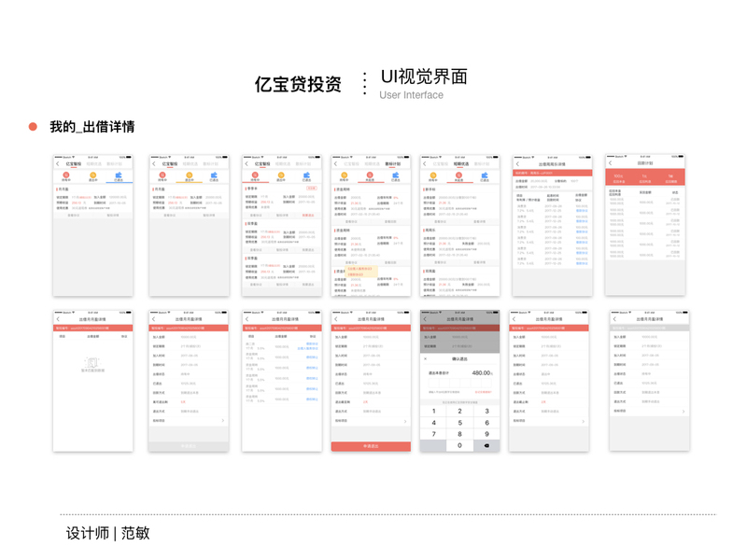Click red 我要退出 button under 季季丰 card
The height and width of the screenshot is (560, 747).
[x=308, y=216]
